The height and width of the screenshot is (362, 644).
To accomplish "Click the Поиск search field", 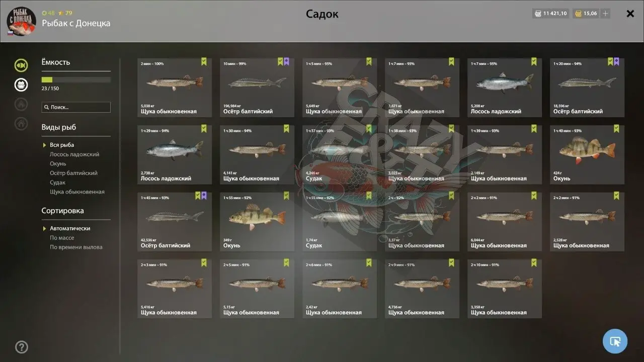I will pyautogui.click(x=76, y=107).
